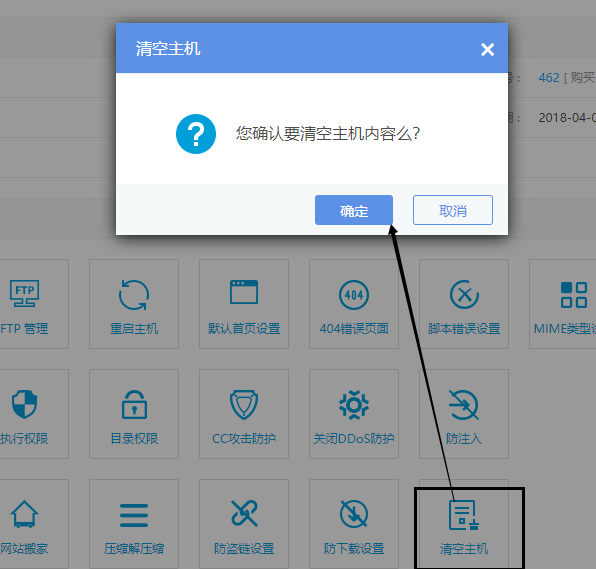Click the 执行权限 shield icon

pyautogui.click(x=24, y=404)
